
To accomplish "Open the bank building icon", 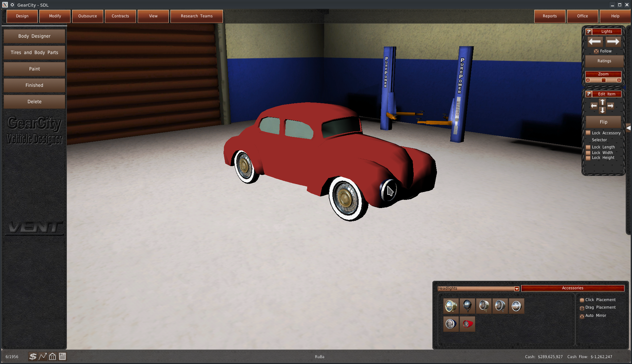I will [x=52, y=356].
